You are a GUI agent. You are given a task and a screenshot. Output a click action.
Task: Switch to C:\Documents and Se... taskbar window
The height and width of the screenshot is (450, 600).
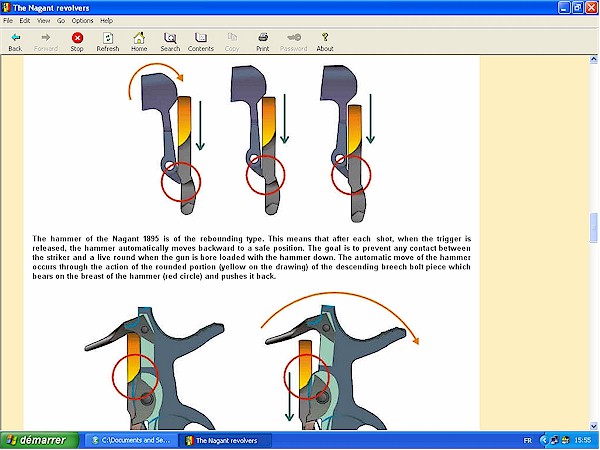pos(131,440)
